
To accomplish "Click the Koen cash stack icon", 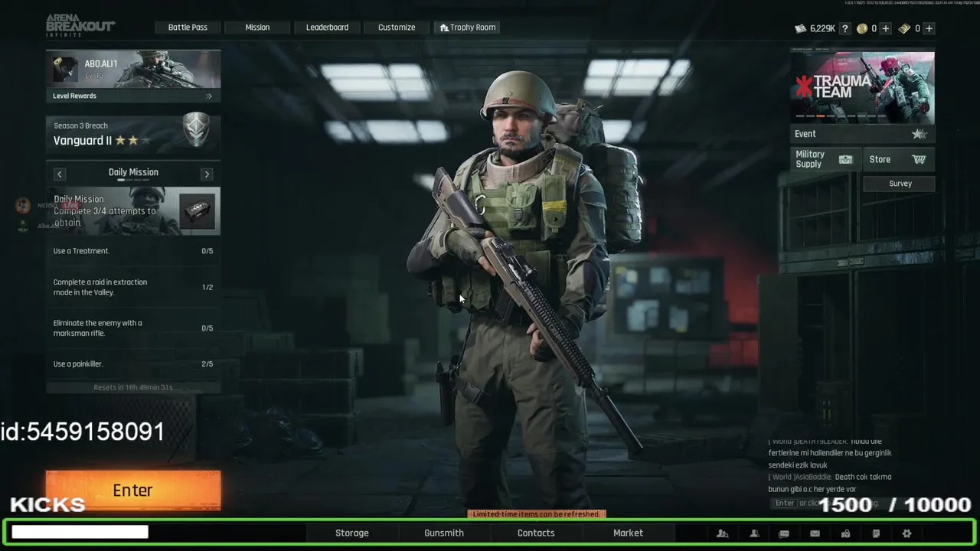I will [x=800, y=28].
